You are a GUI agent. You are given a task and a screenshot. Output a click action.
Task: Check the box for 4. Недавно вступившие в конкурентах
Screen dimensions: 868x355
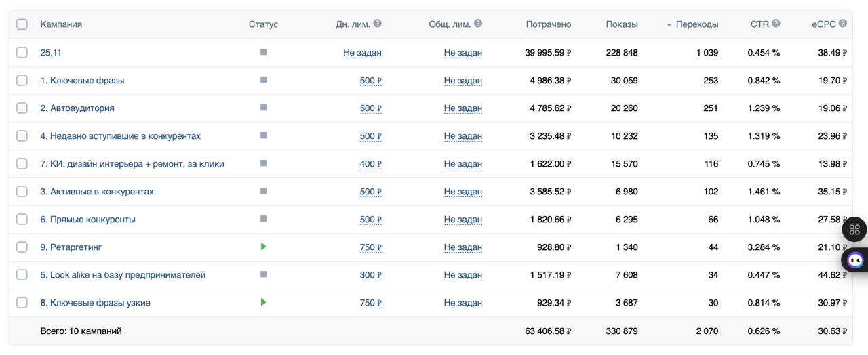(22, 135)
